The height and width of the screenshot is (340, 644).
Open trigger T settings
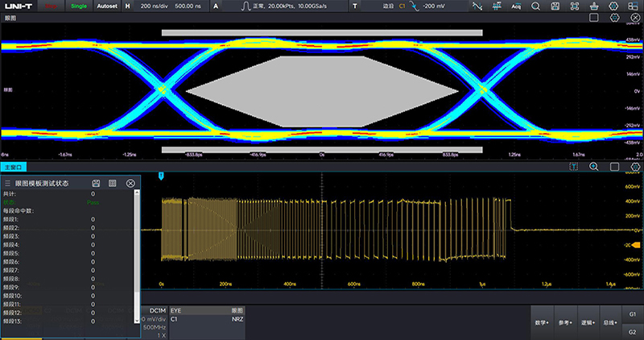click(355, 6)
